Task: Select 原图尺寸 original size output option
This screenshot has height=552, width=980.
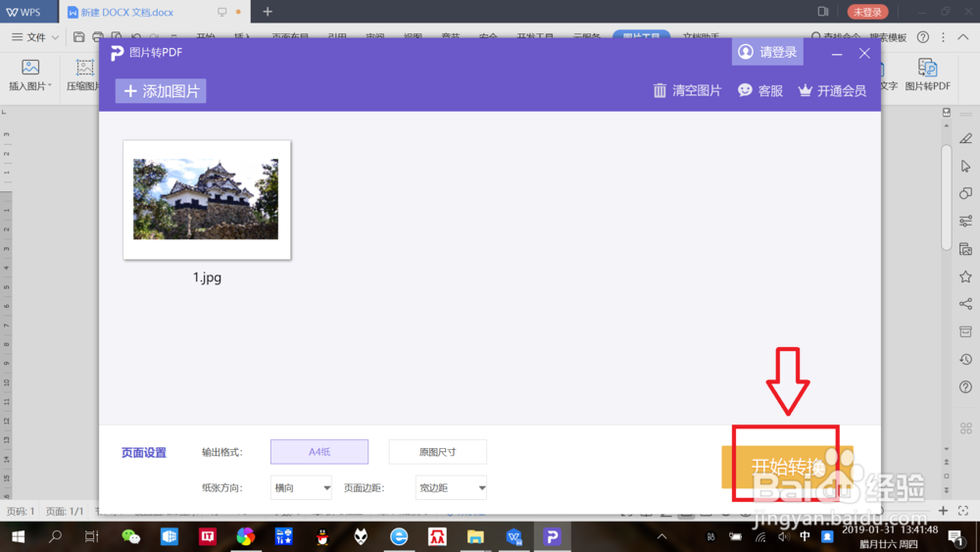Action: (437, 452)
